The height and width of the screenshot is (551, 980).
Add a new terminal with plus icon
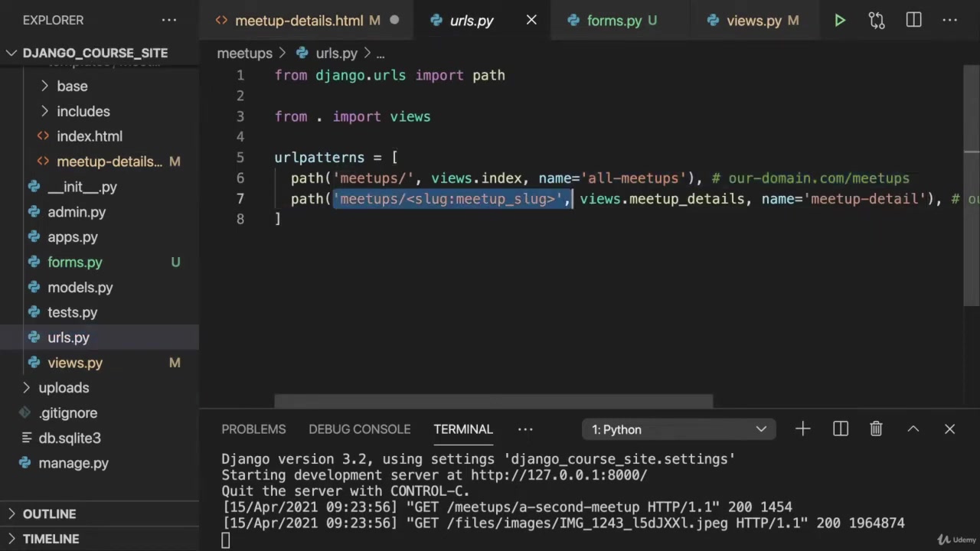(x=802, y=429)
